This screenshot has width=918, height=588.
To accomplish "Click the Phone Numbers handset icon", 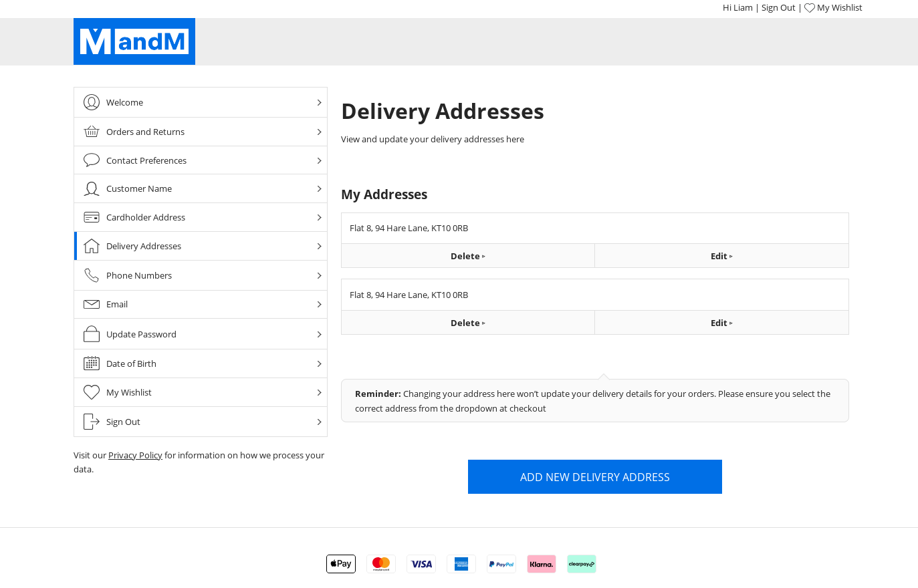I will click(x=92, y=275).
